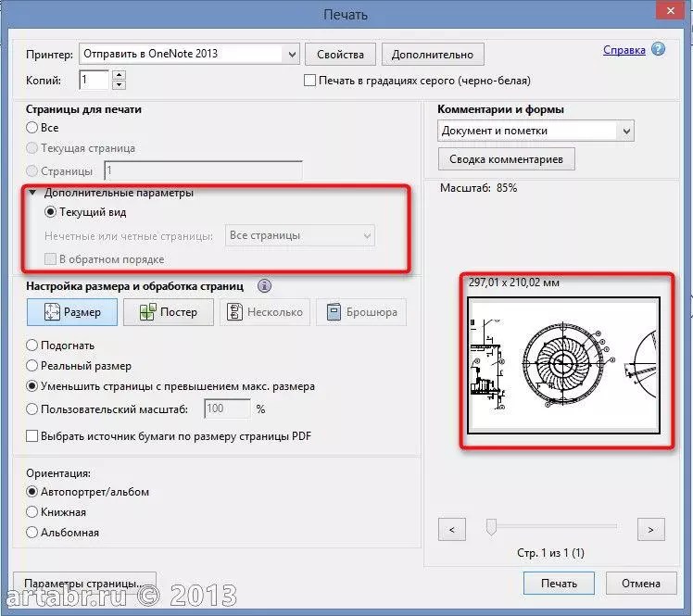Screen dimensions: 693x616
Task: Choose the Постер layout option
Action: pyautogui.click(x=168, y=312)
